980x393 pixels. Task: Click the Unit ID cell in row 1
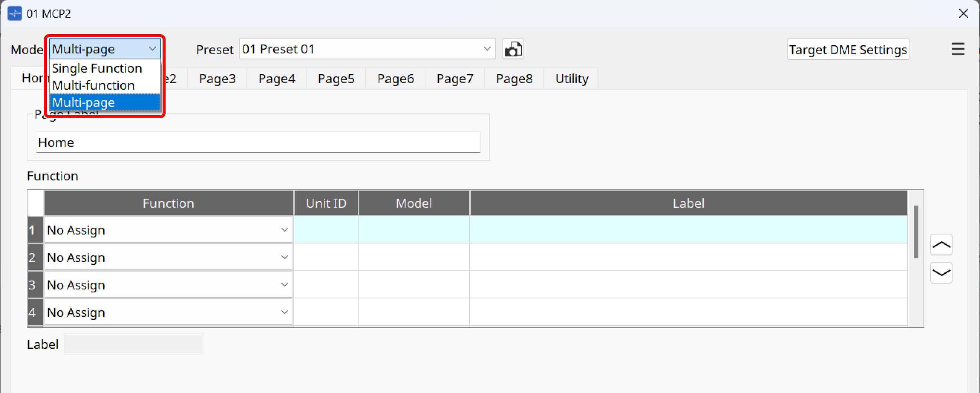click(x=326, y=230)
